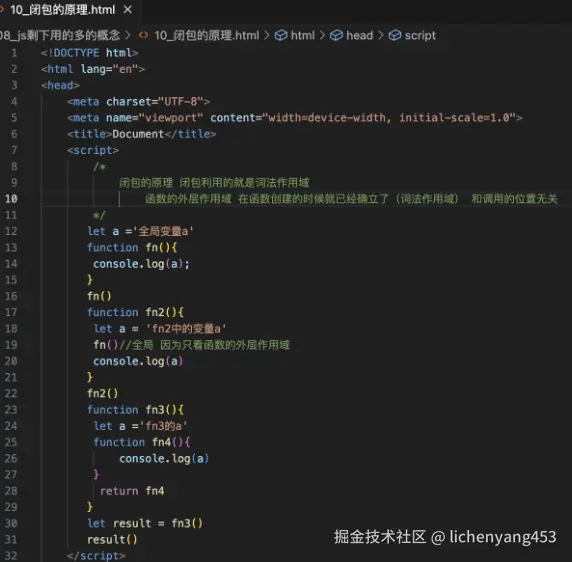Click 'console.log(a)' on line 26
The width and height of the screenshot is (572, 562).
pyautogui.click(x=164, y=458)
